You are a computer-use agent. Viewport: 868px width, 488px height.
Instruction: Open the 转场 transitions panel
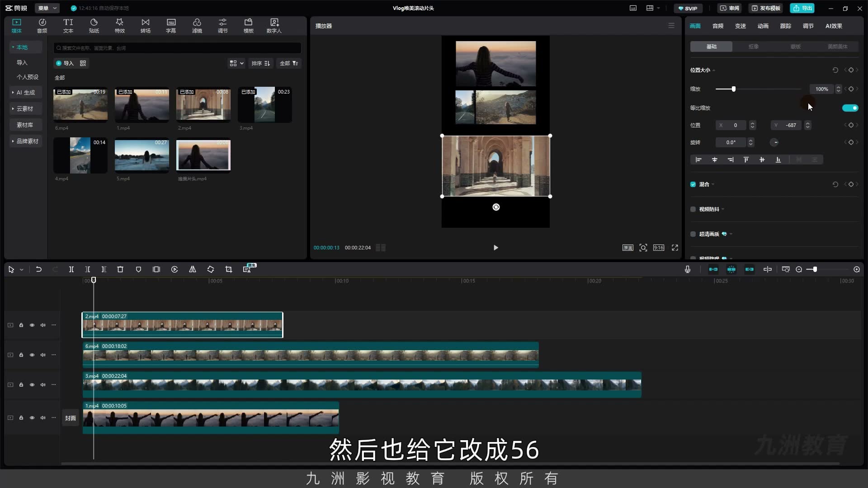(x=146, y=26)
